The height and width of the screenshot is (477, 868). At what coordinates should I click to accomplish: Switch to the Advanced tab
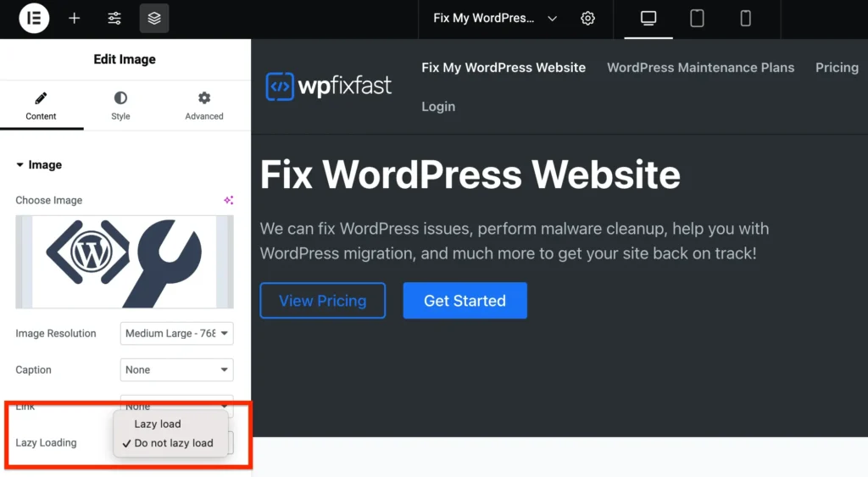point(204,106)
